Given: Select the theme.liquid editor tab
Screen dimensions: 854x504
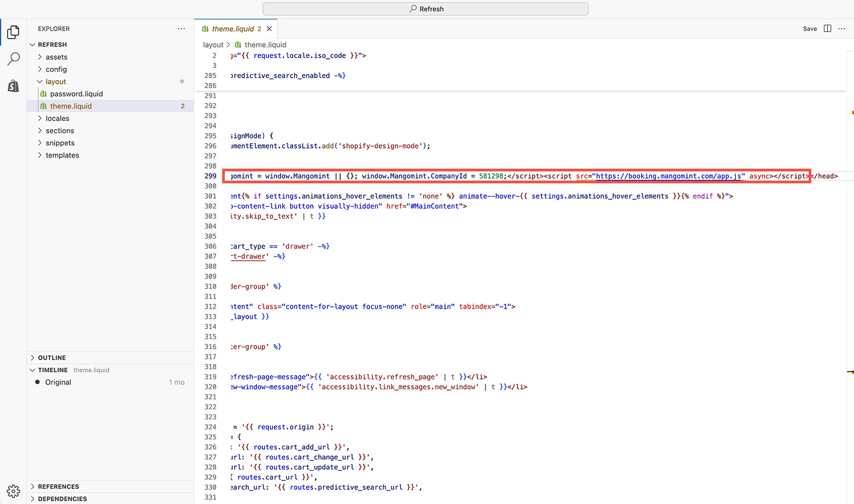Looking at the screenshot, I should [236, 29].
